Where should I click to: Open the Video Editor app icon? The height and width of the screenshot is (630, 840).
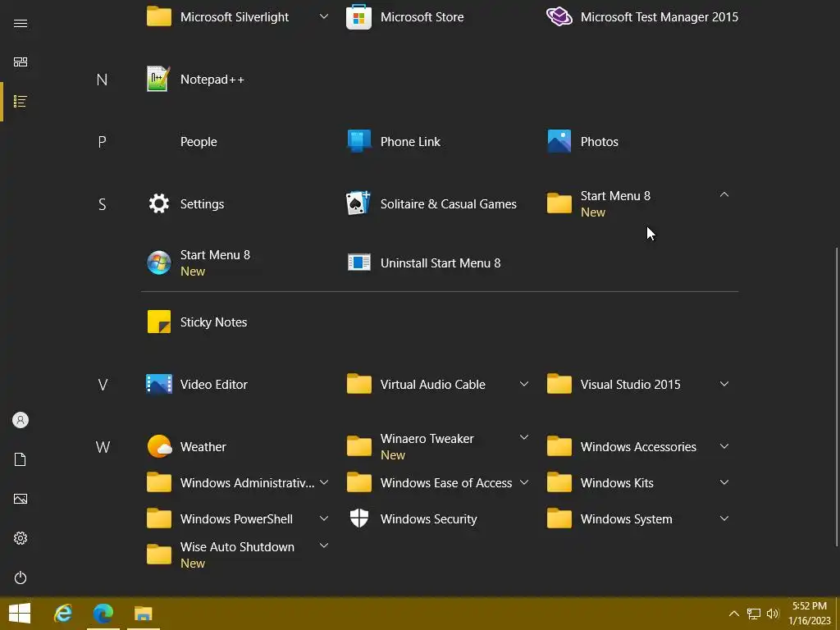click(158, 385)
